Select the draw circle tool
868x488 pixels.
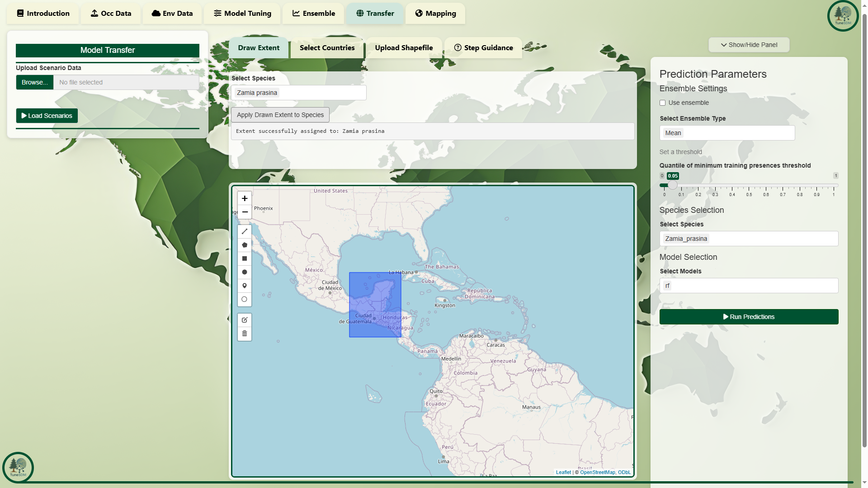245,272
